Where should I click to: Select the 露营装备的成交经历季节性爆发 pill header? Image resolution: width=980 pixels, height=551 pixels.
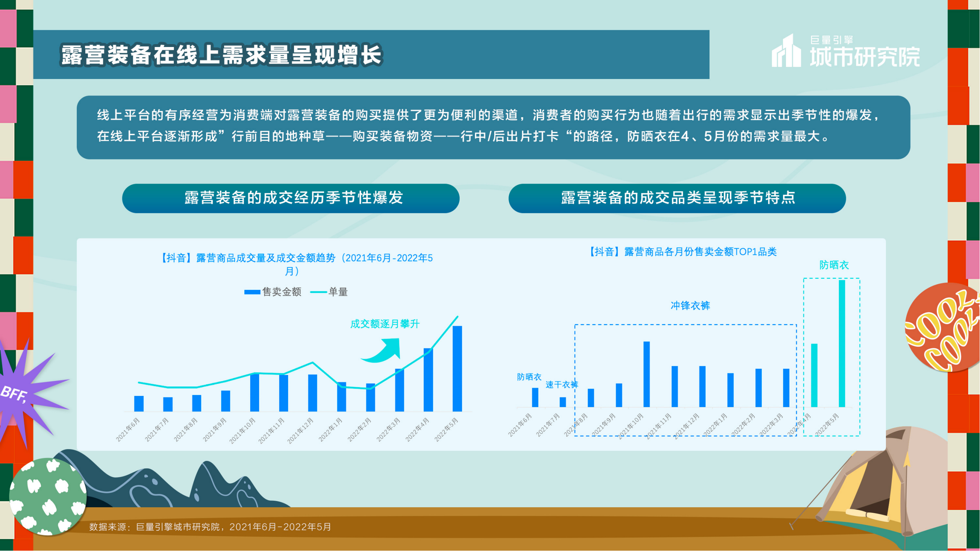(x=291, y=198)
